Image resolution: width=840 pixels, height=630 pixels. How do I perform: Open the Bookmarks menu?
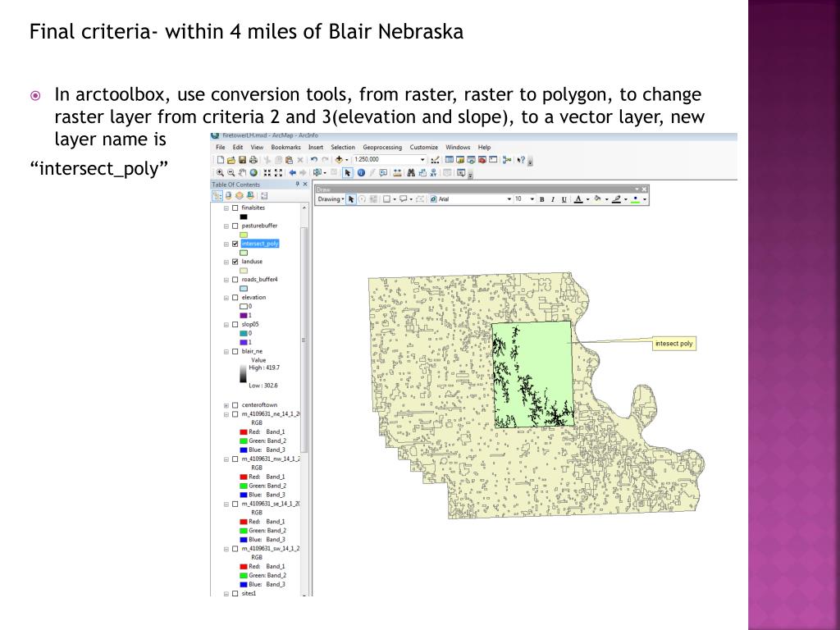[285, 148]
